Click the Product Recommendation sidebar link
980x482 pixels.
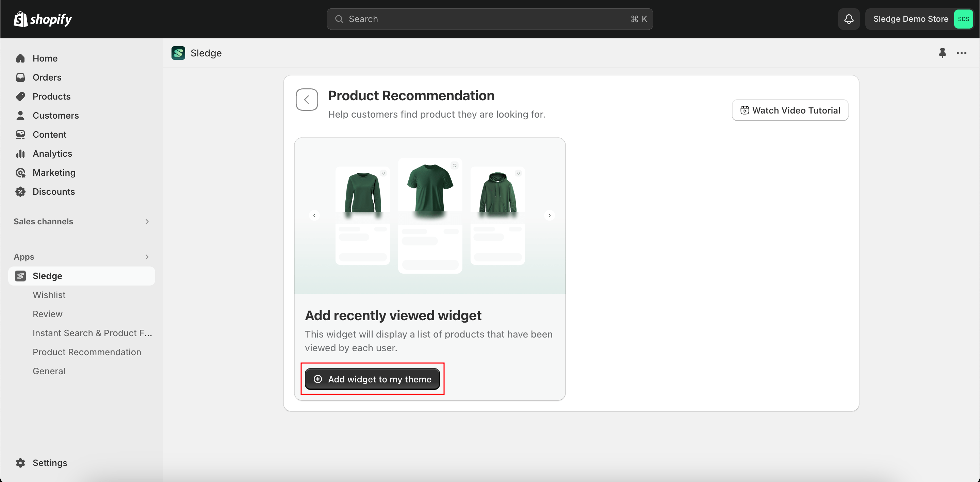coord(87,351)
